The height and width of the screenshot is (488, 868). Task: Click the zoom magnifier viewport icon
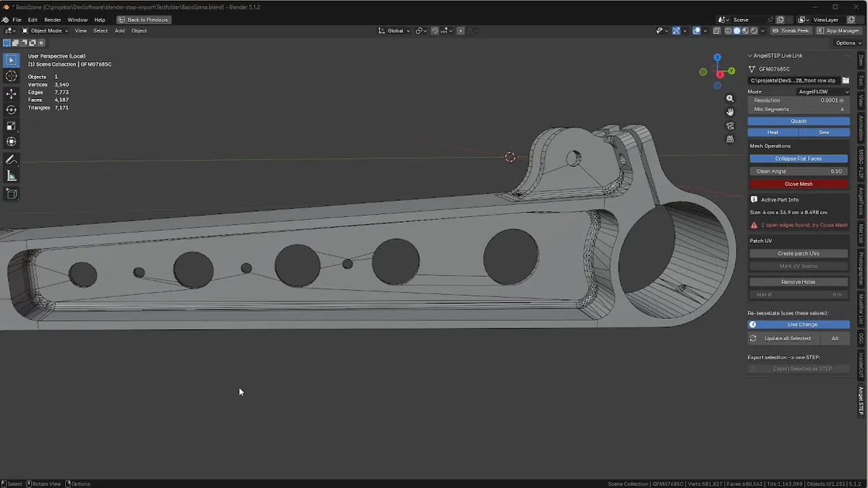[730, 98]
